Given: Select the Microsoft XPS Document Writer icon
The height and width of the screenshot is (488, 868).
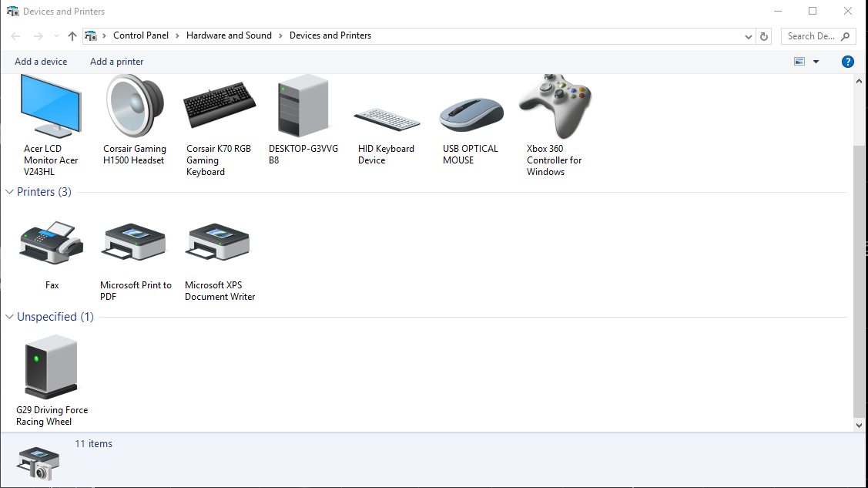Looking at the screenshot, I should [218, 241].
